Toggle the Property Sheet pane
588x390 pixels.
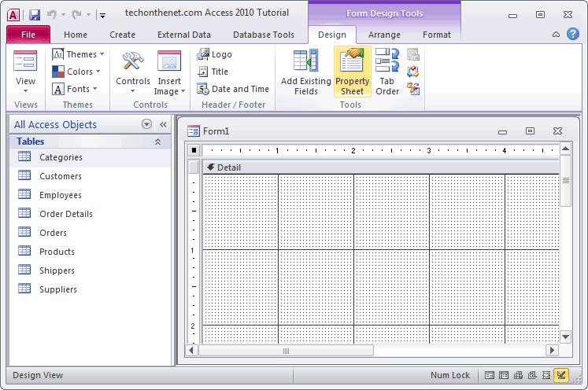(x=352, y=72)
